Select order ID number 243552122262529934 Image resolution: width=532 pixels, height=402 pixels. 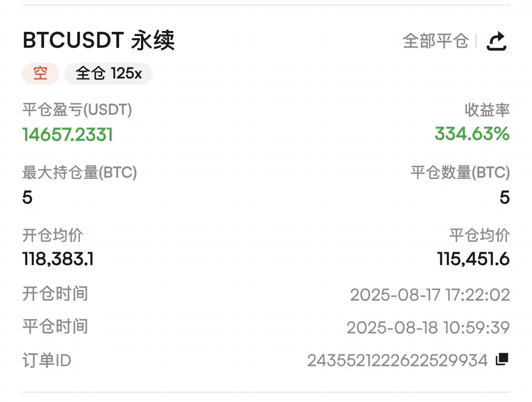point(397,361)
